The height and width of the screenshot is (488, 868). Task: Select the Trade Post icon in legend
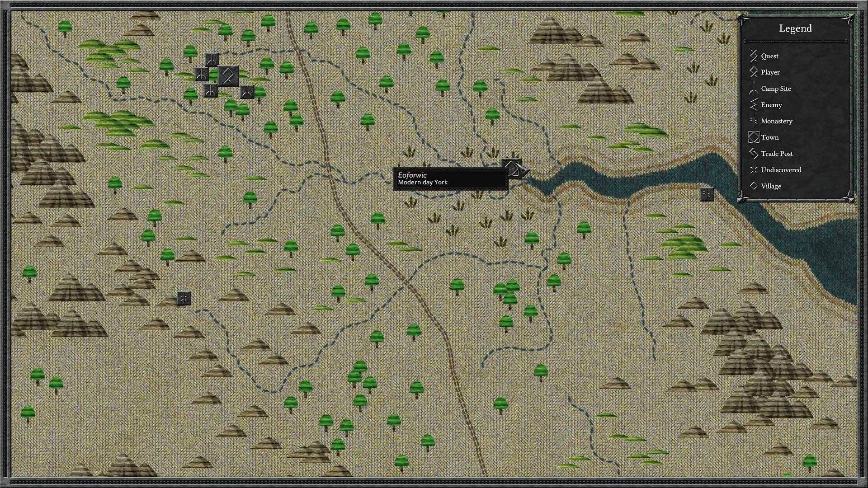[754, 154]
